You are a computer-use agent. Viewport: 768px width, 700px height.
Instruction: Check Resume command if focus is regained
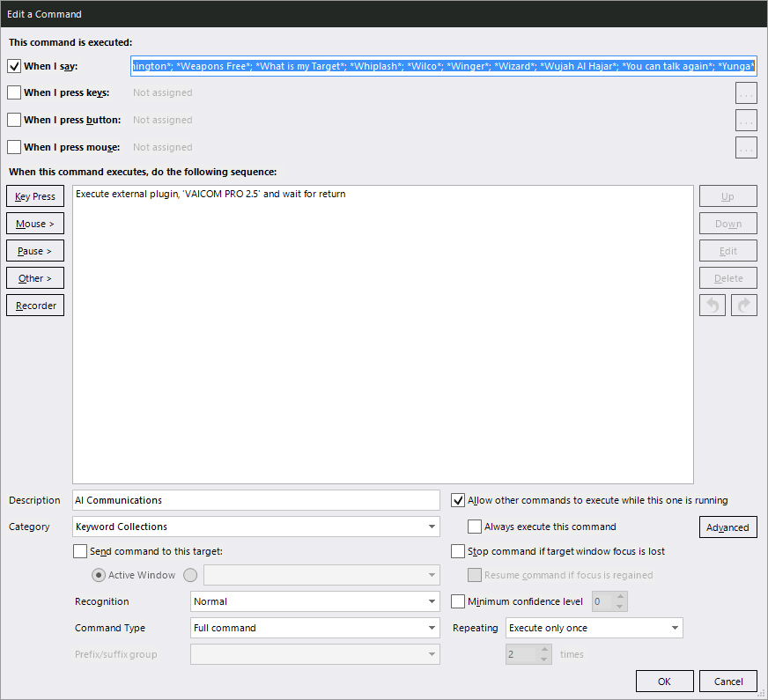pyautogui.click(x=475, y=575)
